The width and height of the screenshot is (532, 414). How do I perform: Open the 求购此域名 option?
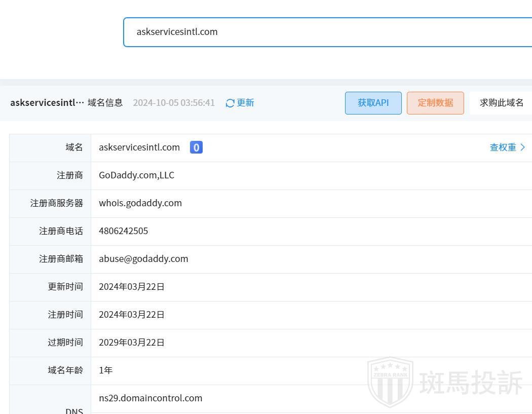tap(501, 103)
